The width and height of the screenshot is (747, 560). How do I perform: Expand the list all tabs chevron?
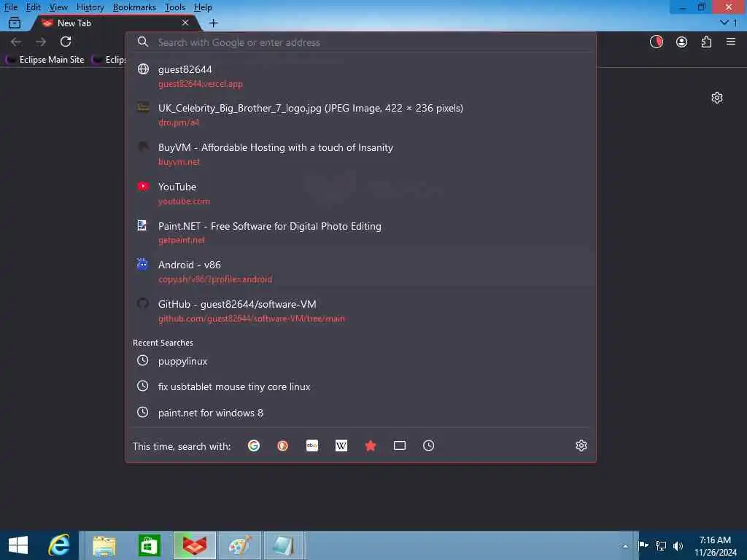coord(724,23)
